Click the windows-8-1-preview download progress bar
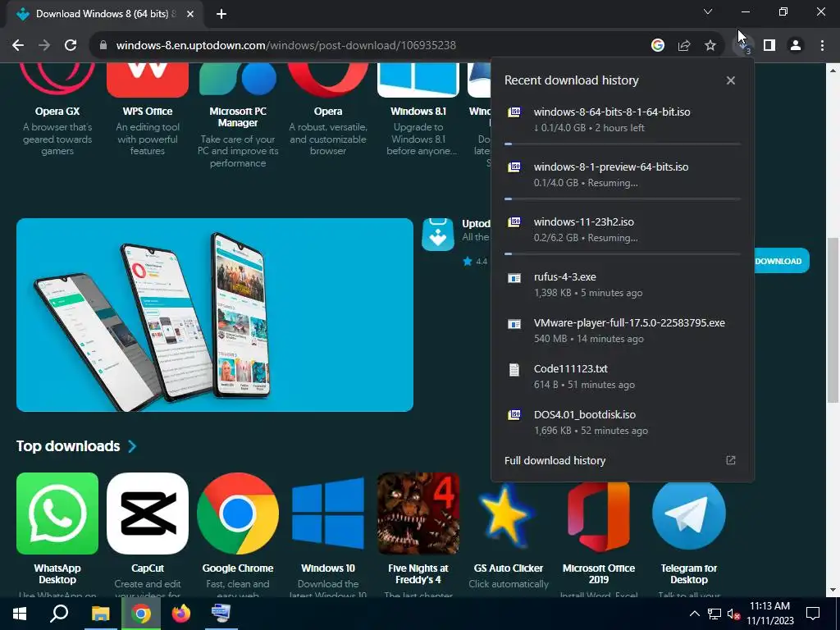840x630 pixels. click(623, 199)
